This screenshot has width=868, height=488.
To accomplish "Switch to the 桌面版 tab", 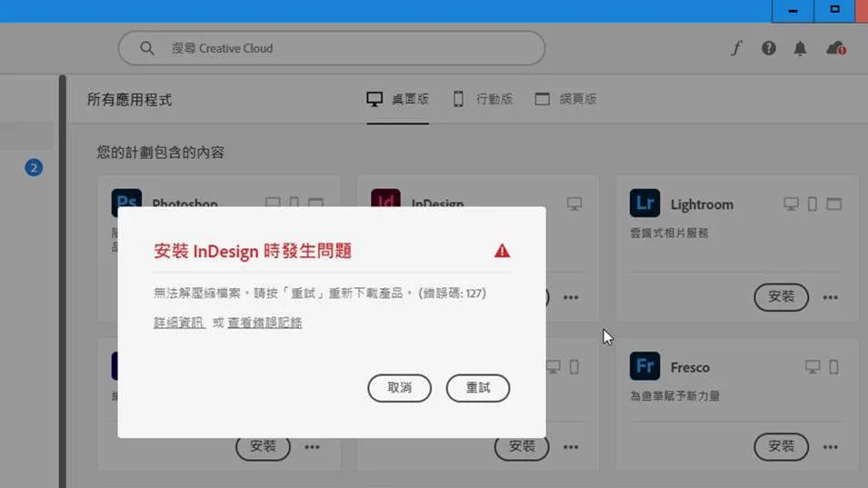I will 397,100.
